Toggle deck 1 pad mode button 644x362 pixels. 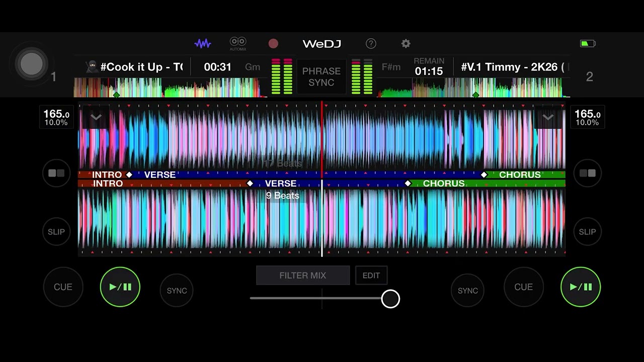[56, 173]
